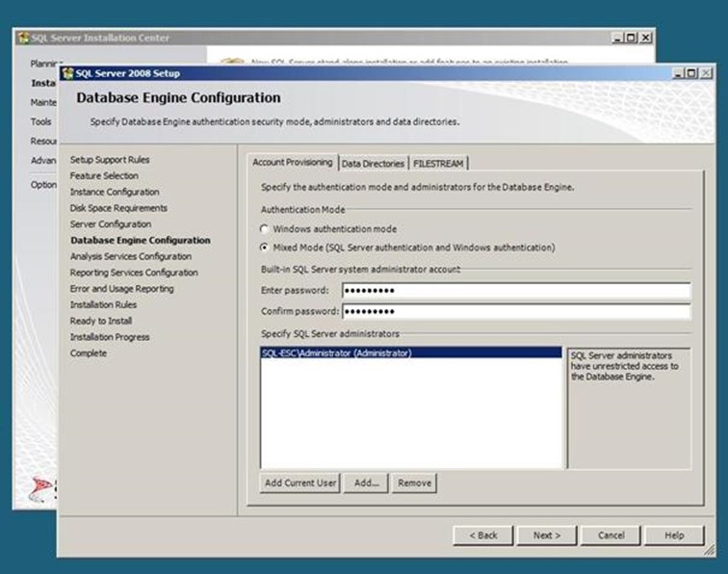Image resolution: width=728 pixels, height=574 pixels.
Task: Open Resources in Installation Center sidebar
Action: [43, 141]
